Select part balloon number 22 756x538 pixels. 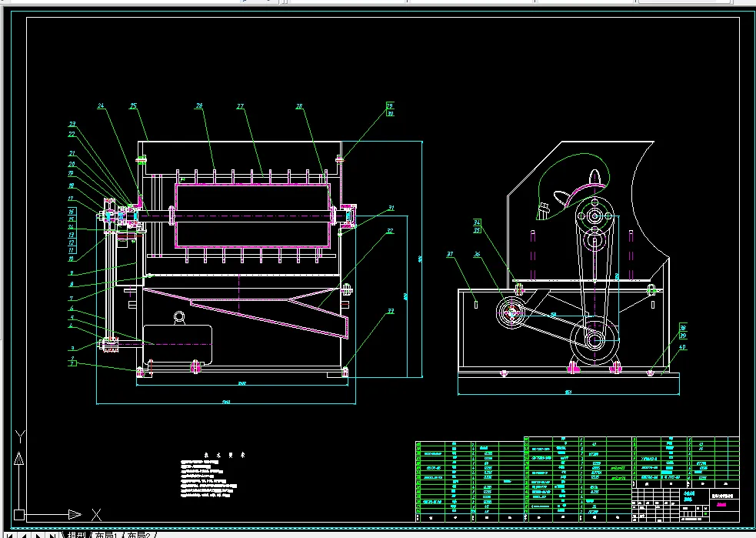(72, 134)
